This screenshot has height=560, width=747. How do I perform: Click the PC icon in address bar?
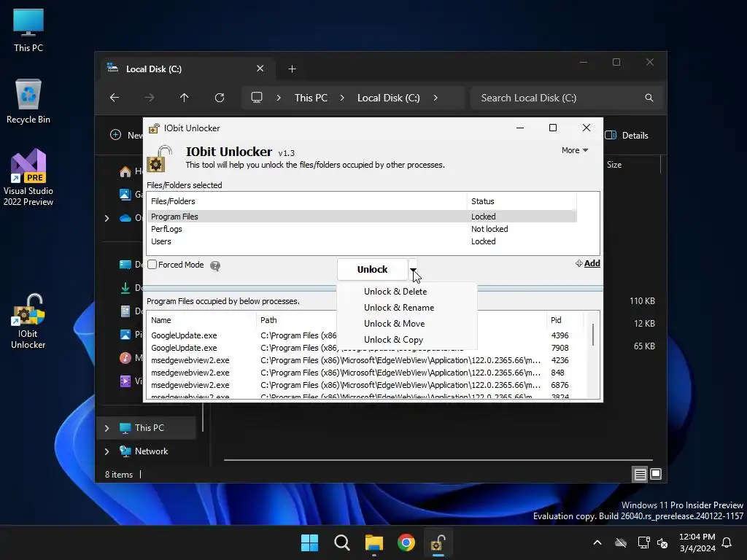tap(257, 98)
